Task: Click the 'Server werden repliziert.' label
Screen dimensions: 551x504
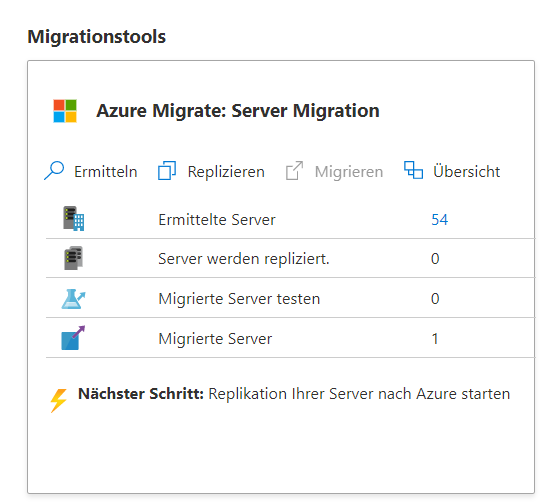Action: pos(244,259)
